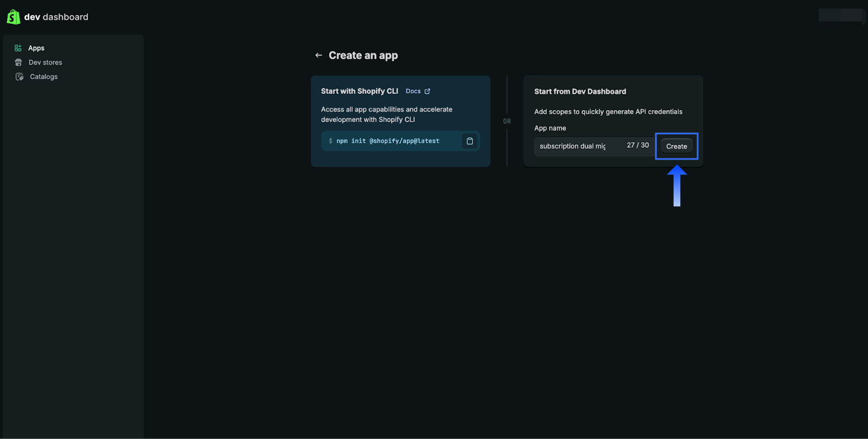Click the '27 / 30' character counter

[638, 145]
